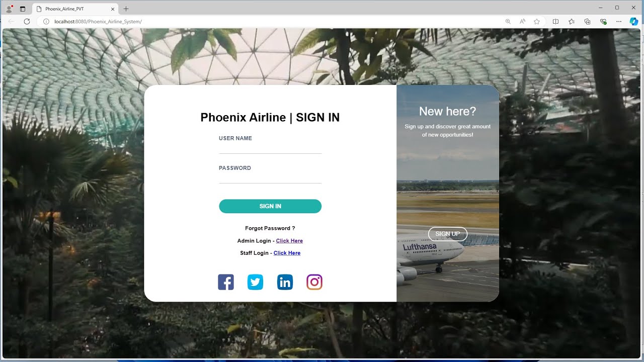Screen dimensions: 644x362
Task: Toggle the split screen icon in toolbar
Action: (556, 22)
